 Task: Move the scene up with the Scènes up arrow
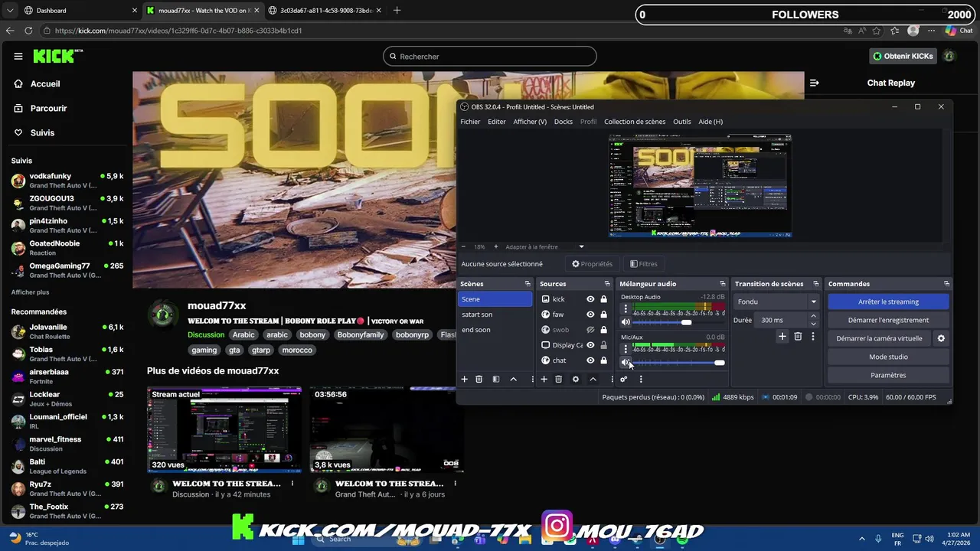pyautogui.click(x=513, y=379)
